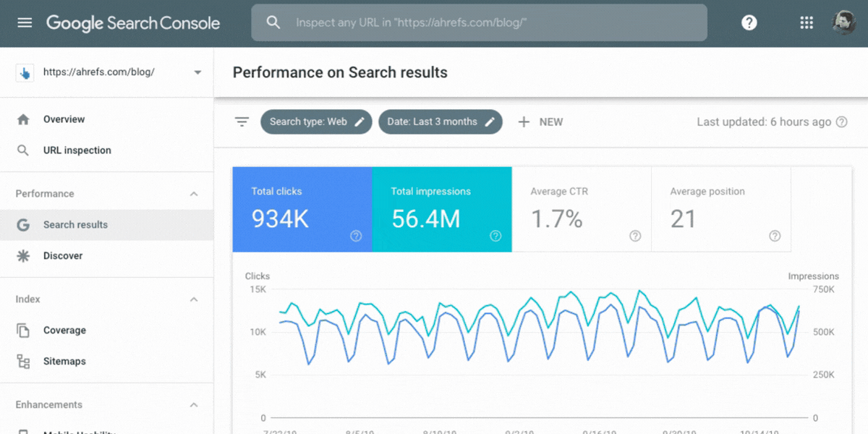Collapse the Index section
The width and height of the screenshot is (868, 434).
tap(194, 299)
